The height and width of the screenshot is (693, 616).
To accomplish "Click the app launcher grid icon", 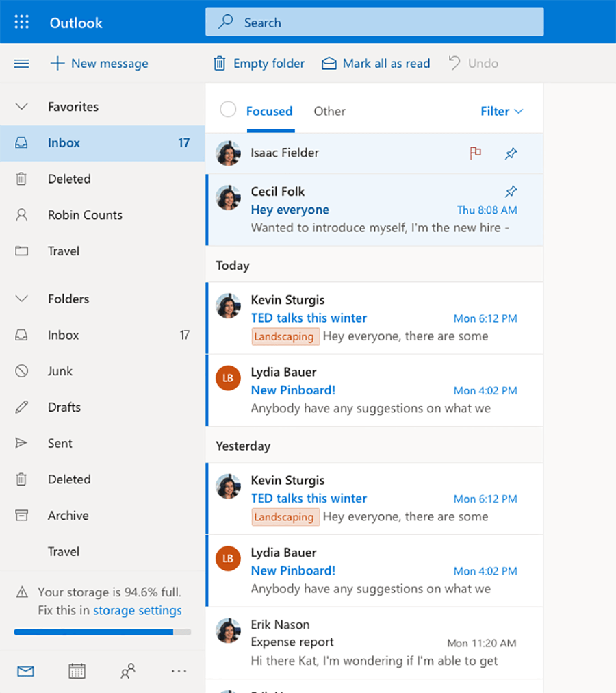I will (21, 21).
